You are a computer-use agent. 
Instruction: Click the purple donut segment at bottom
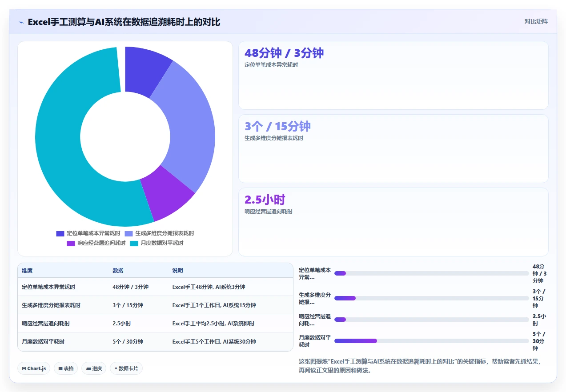(x=167, y=193)
